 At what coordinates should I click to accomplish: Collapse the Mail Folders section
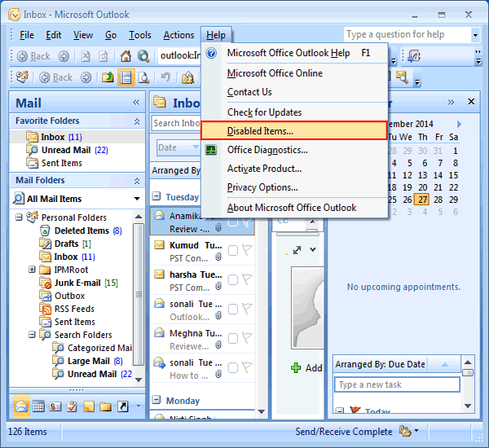[137, 181]
